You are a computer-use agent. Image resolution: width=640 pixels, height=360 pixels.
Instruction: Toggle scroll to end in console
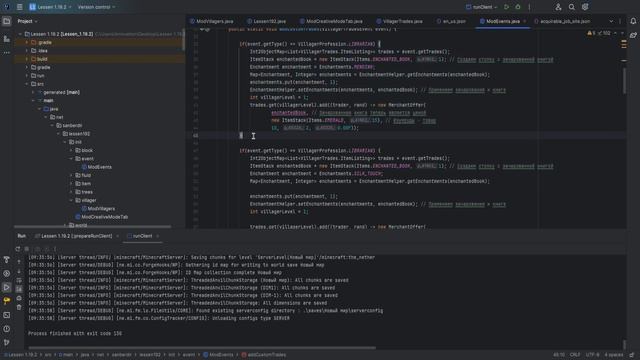pyautogui.click(x=19, y=289)
